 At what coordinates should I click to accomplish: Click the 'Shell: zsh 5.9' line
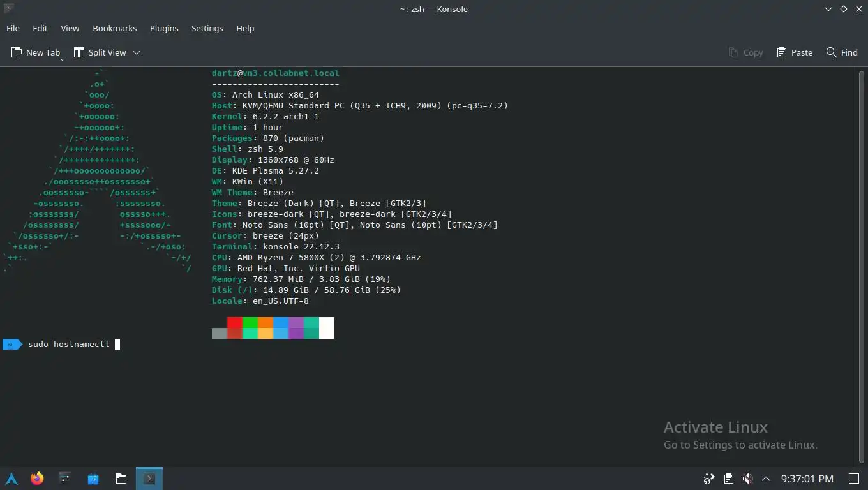click(x=248, y=149)
